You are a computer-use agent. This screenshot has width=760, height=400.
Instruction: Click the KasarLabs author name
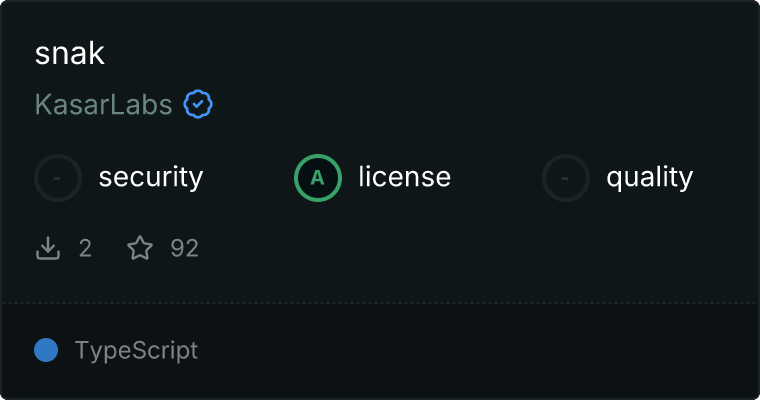[104, 104]
